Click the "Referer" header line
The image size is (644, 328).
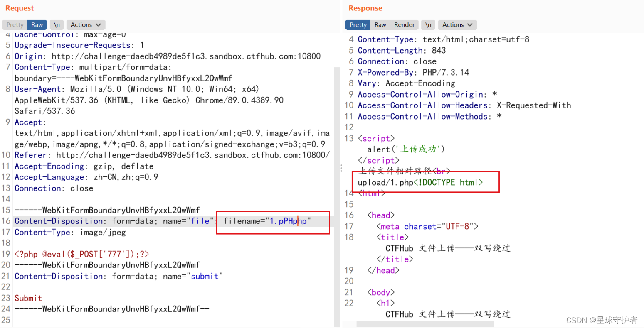click(172, 155)
